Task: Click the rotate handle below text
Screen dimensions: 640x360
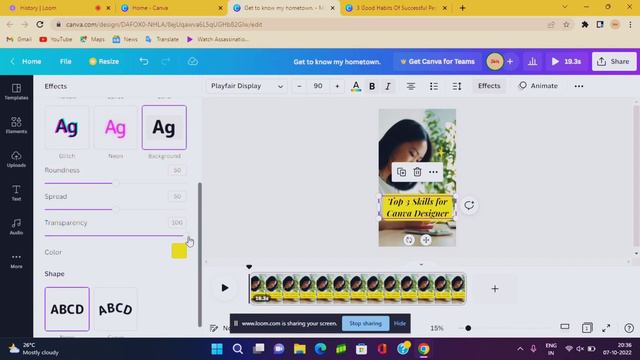Action: [x=409, y=240]
